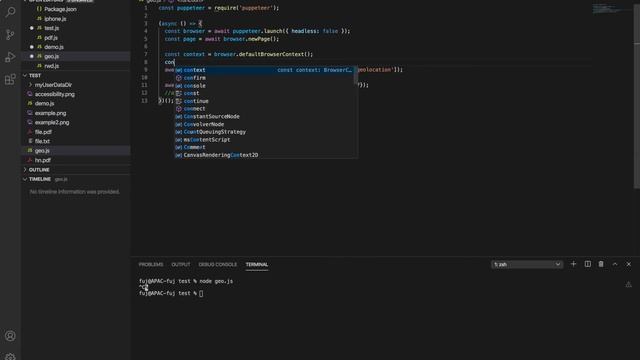Switch to the DEBUG CONSOLE tab
The image size is (640, 360).
point(218,264)
